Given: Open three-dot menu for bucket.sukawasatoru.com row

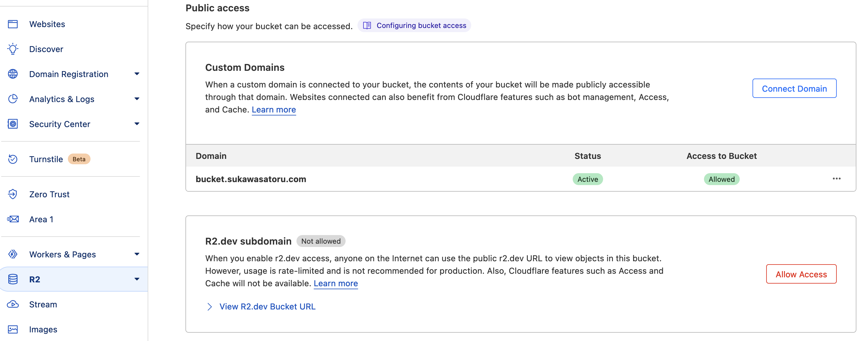Looking at the screenshot, I should click(836, 179).
